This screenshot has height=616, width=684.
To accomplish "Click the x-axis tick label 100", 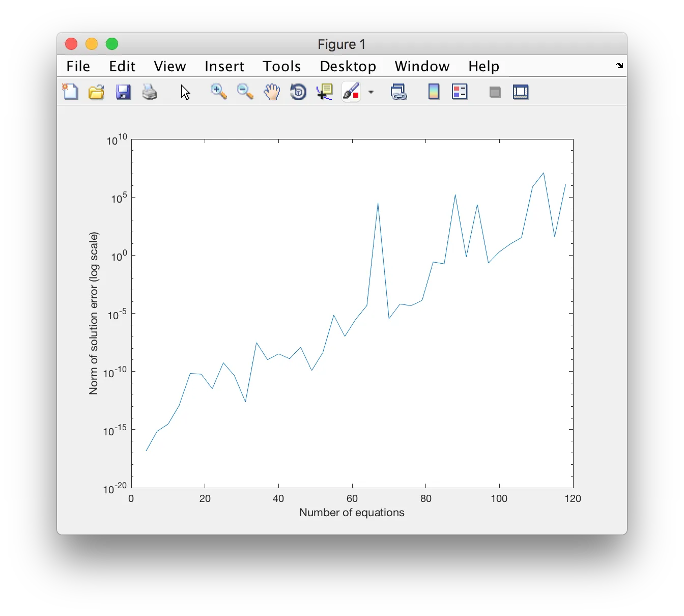I will click(x=499, y=498).
